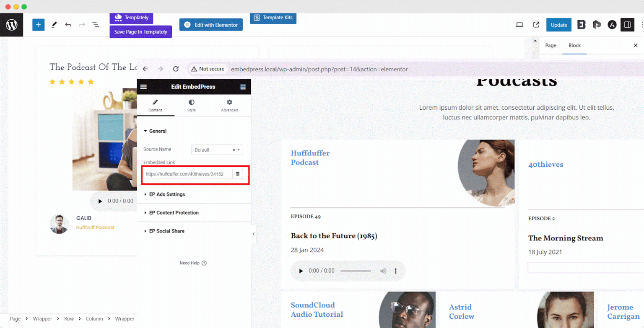Click the WordPress logo icon
This screenshot has height=328, width=644.
coord(11,25)
